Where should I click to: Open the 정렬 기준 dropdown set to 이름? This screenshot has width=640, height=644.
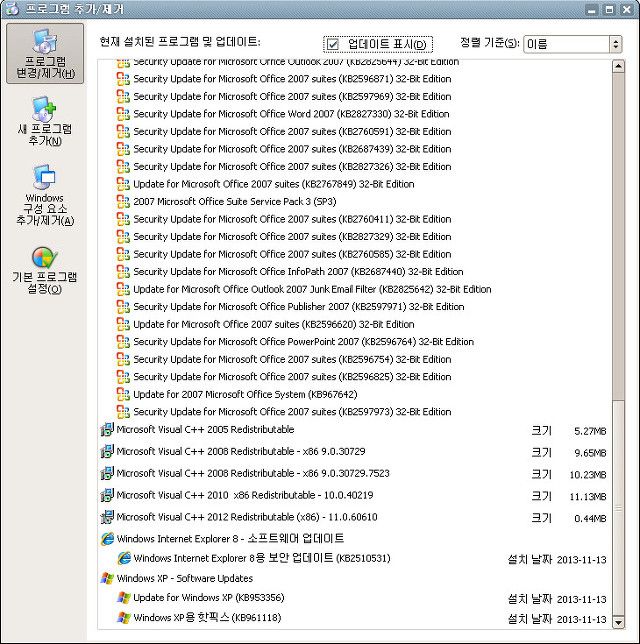(573, 44)
